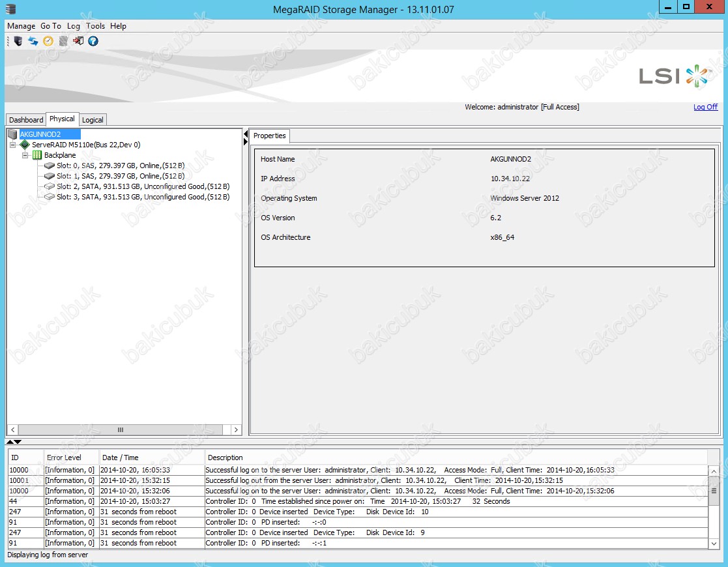The image size is (728, 567).
Task: Click the ID column header in log
Action: pos(26,458)
